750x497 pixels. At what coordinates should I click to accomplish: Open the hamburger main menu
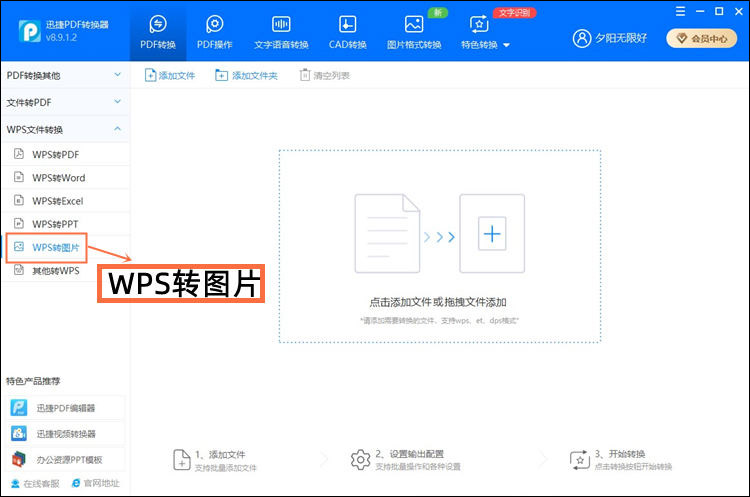(680, 11)
